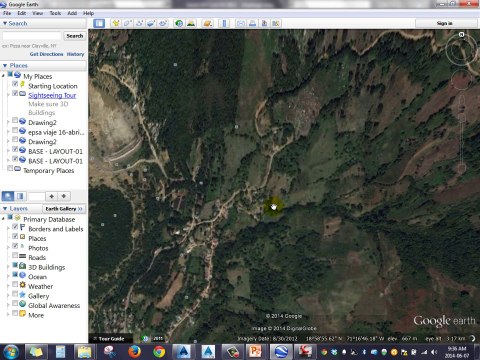Collapse the Primary Database node
This screenshot has height=360, width=480.
click(3, 219)
